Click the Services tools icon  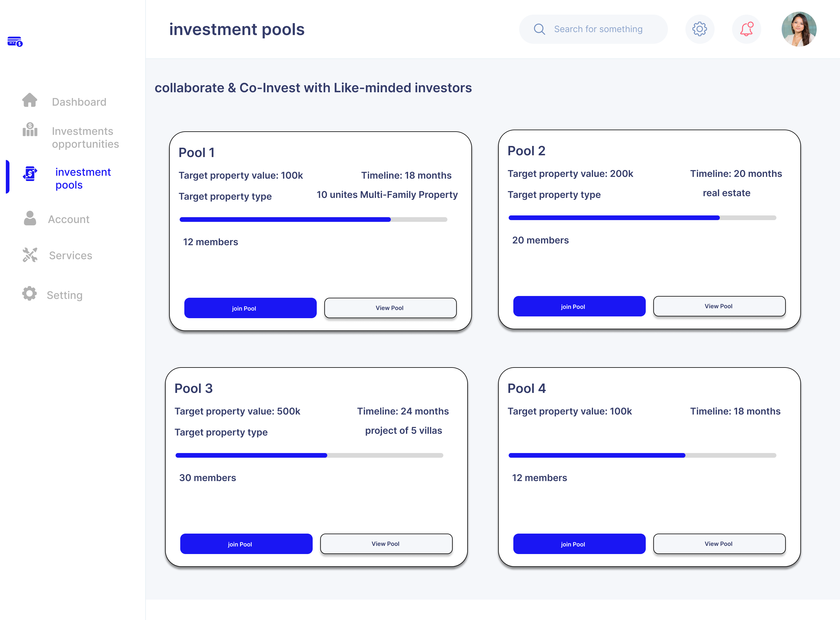point(30,255)
